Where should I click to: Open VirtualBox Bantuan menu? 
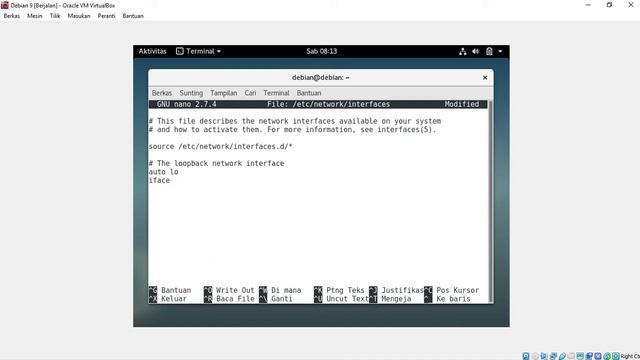tap(133, 16)
